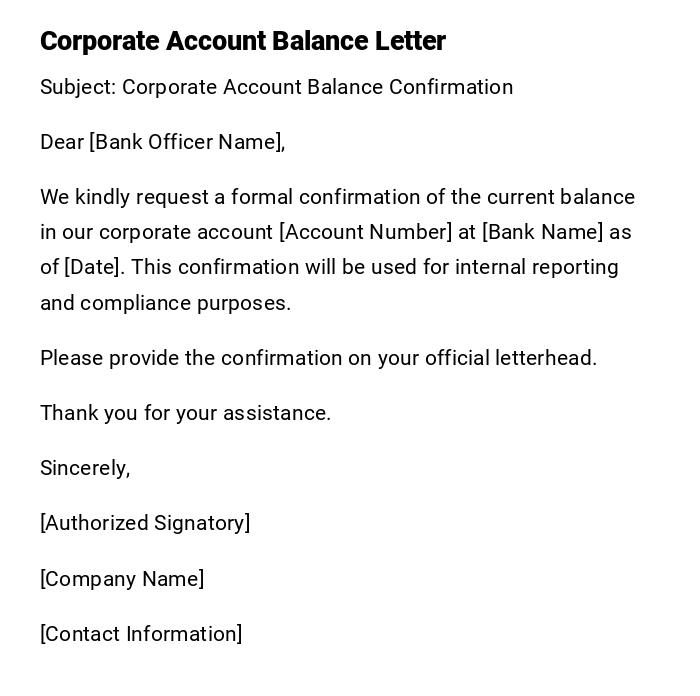
Task: Click the "Thank you for your assistance" line
Action: click(x=185, y=413)
